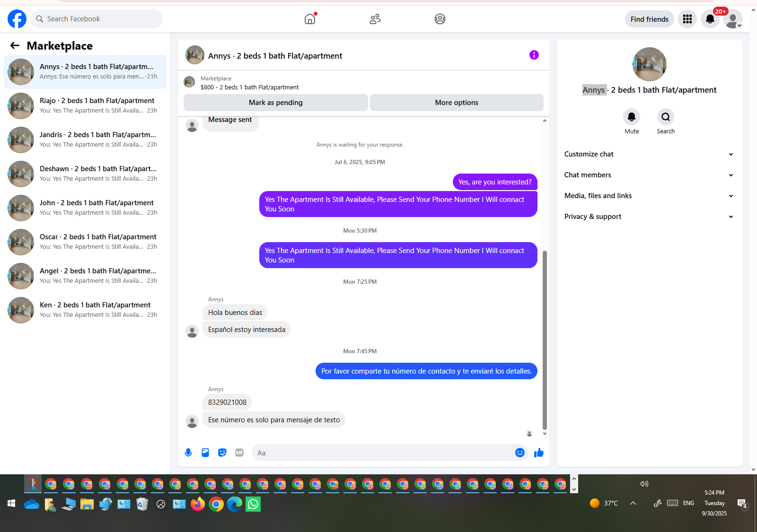Screen dimensions: 757x532
Task: Open the Jandris conversation
Action: click(x=85, y=140)
